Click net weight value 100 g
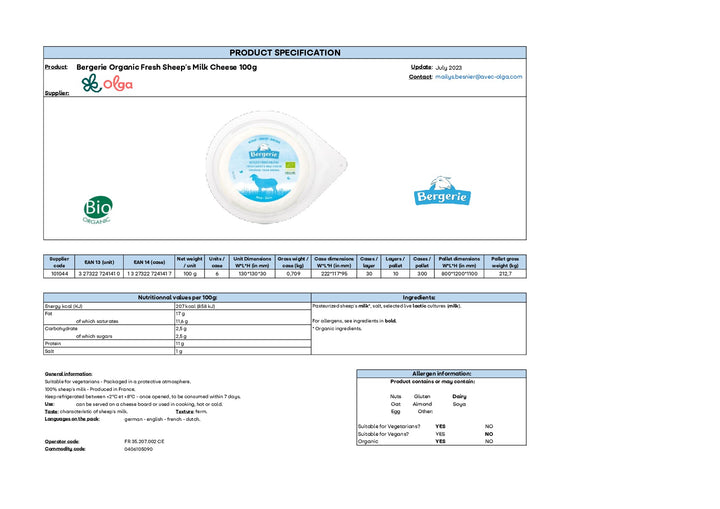720x509 pixels. point(190,274)
